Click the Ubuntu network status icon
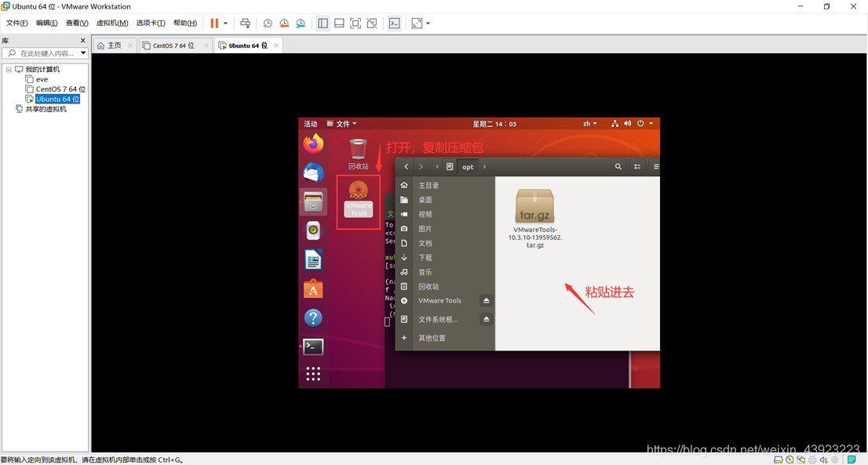 pos(615,124)
